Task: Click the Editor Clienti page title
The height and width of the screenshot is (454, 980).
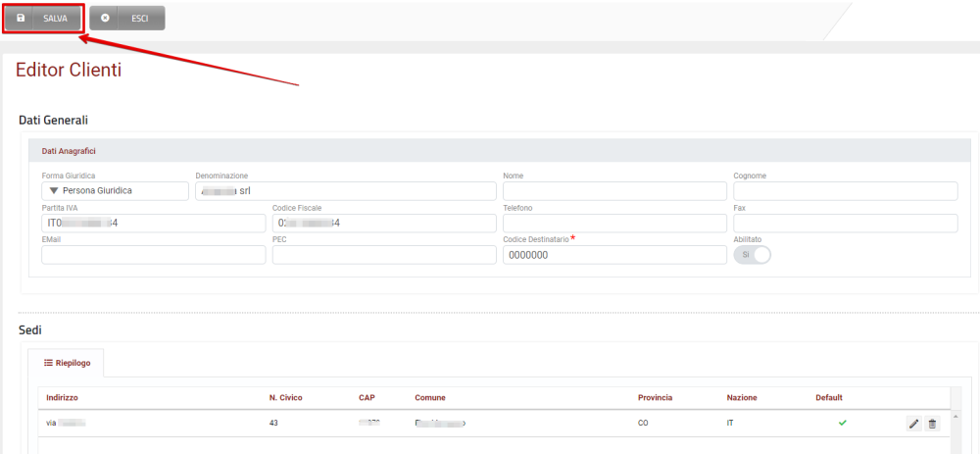Action: (x=69, y=70)
